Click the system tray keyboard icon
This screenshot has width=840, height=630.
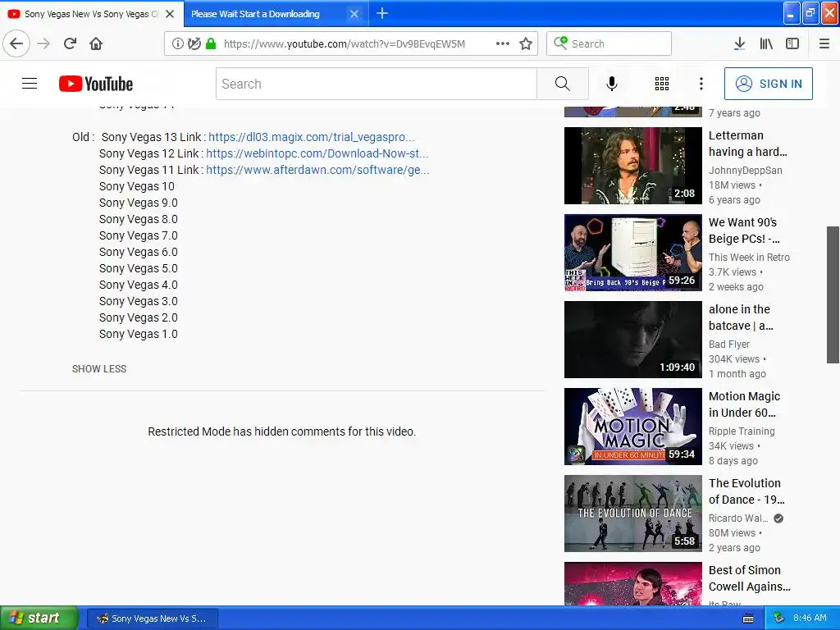(x=748, y=619)
